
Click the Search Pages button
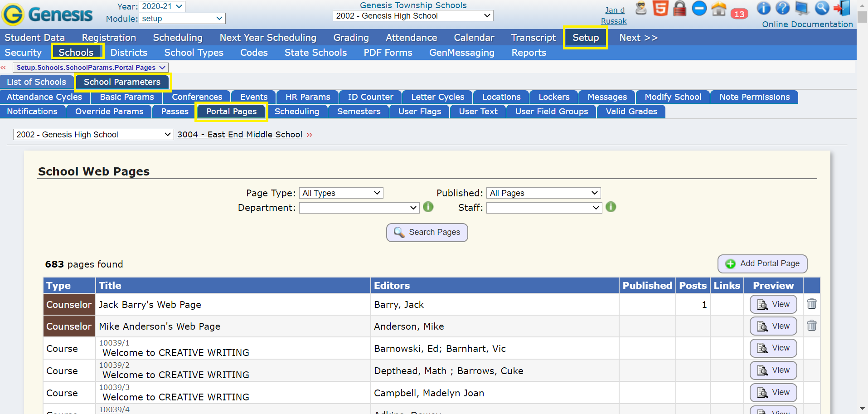coord(427,233)
